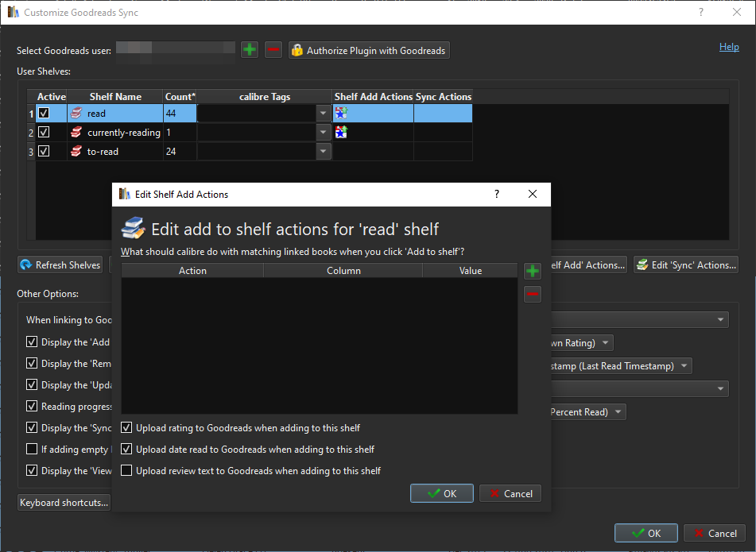Click Authorize Plugin with Goodreads button
The image size is (756, 552).
point(370,50)
